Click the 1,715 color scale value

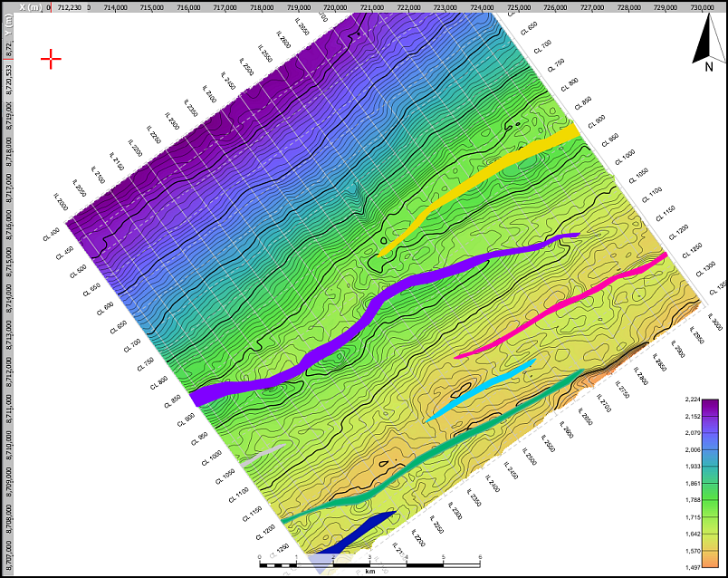693,517
